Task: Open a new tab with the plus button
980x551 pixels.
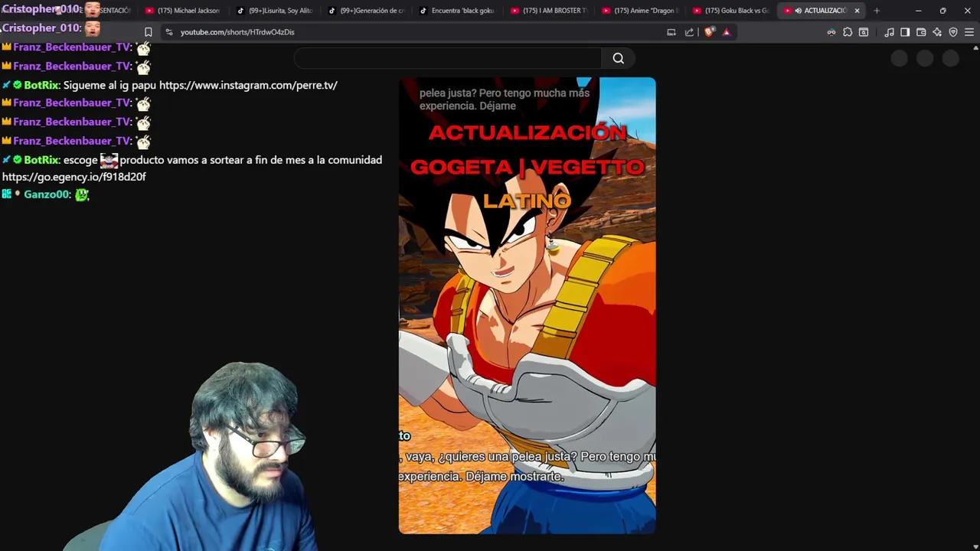Action: coord(877,11)
